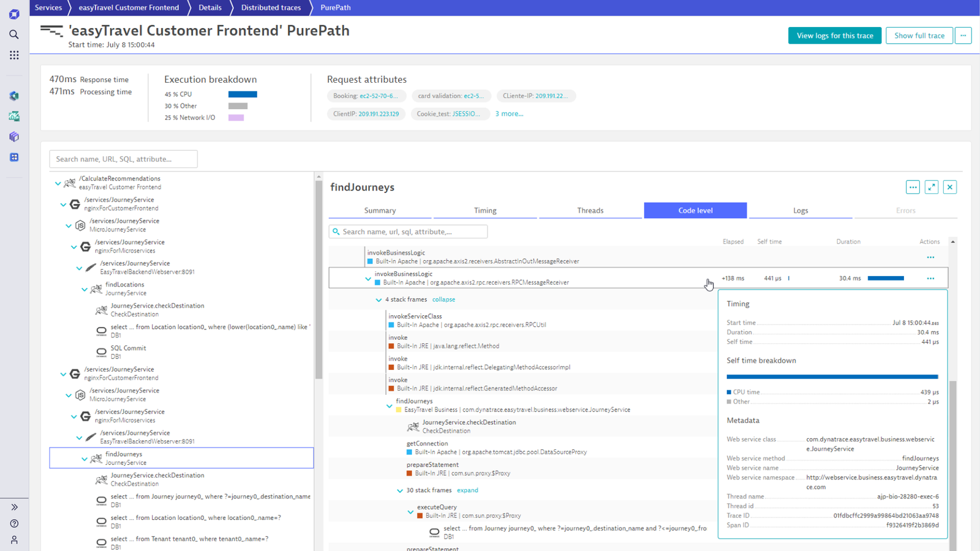Click database icon for select from Tenant query

click(101, 543)
